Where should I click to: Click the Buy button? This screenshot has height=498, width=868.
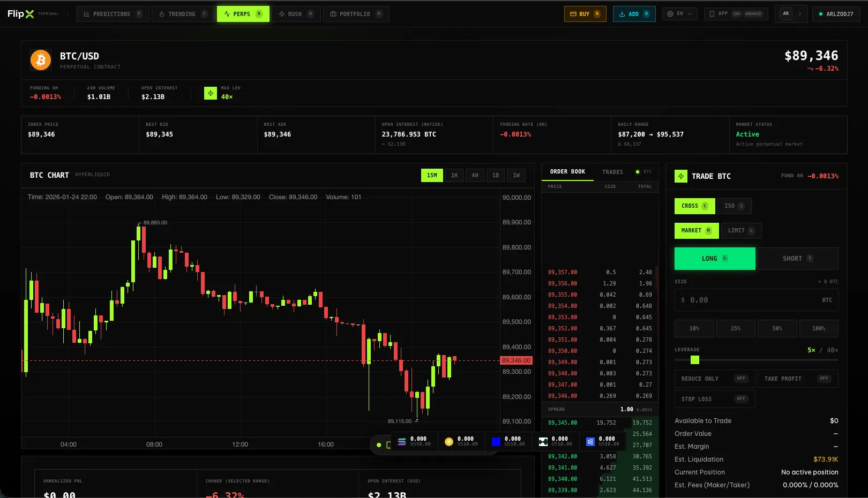coord(585,13)
